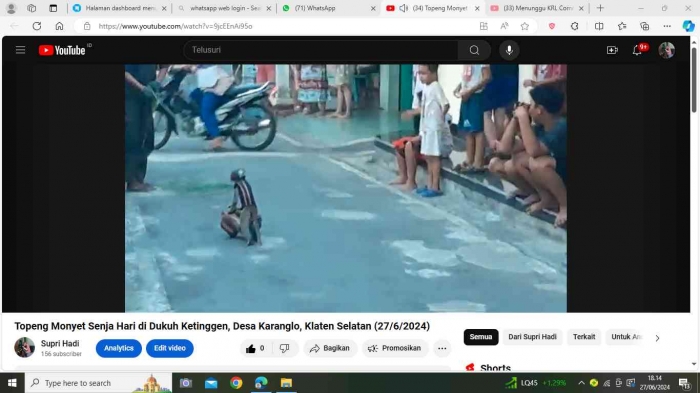The height and width of the screenshot is (393, 700).
Task: Open File Explorer from taskbar
Action: 286,383
